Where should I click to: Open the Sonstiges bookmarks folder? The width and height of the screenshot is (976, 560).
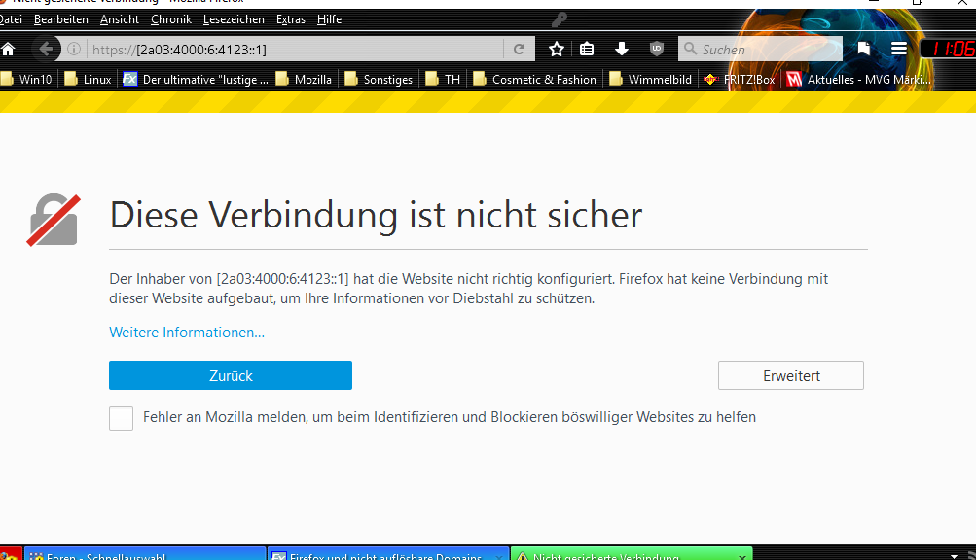tap(379, 79)
